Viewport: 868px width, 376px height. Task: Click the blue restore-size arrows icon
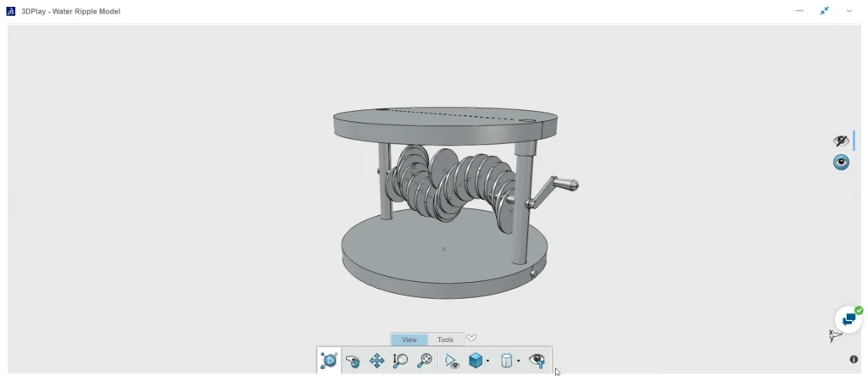coord(824,10)
